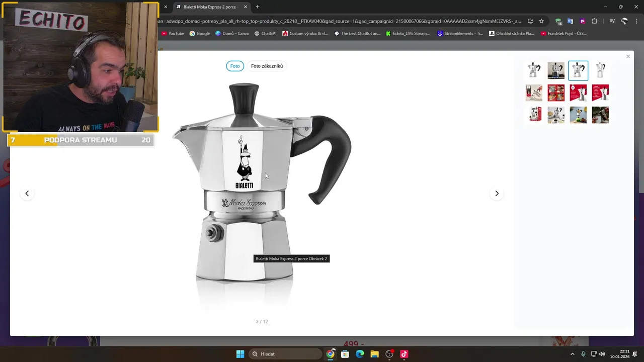Viewport: 644px width, 362px height.
Task: Click the Hledat taskbar search box
Action: click(x=285, y=354)
